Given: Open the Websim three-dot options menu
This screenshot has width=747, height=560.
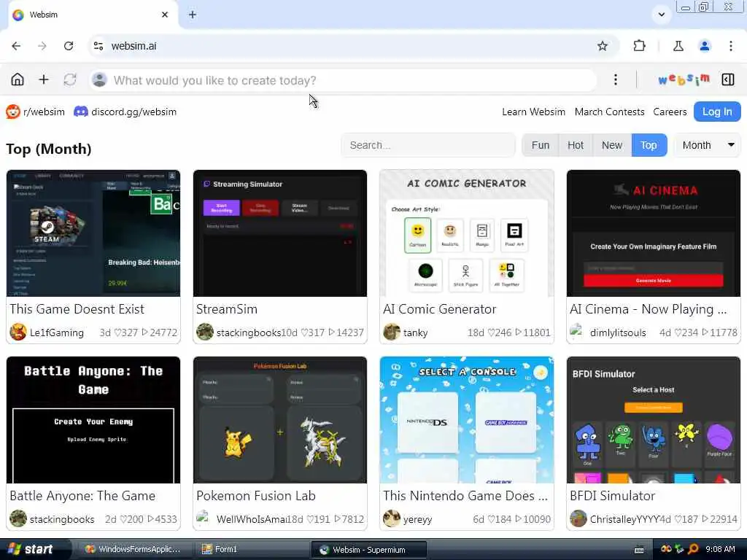Looking at the screenshot, I should tap(616, 79).
